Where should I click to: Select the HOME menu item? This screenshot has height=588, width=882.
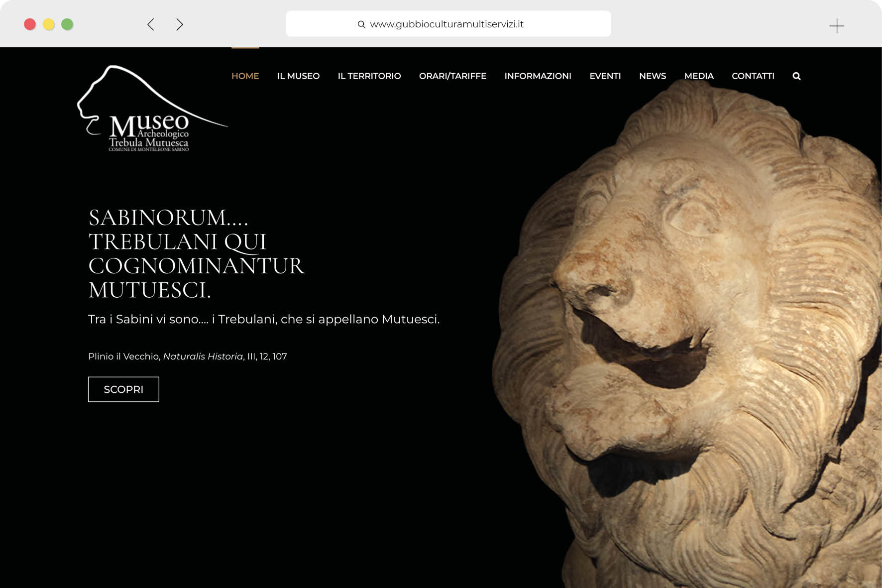click(245, 76)
